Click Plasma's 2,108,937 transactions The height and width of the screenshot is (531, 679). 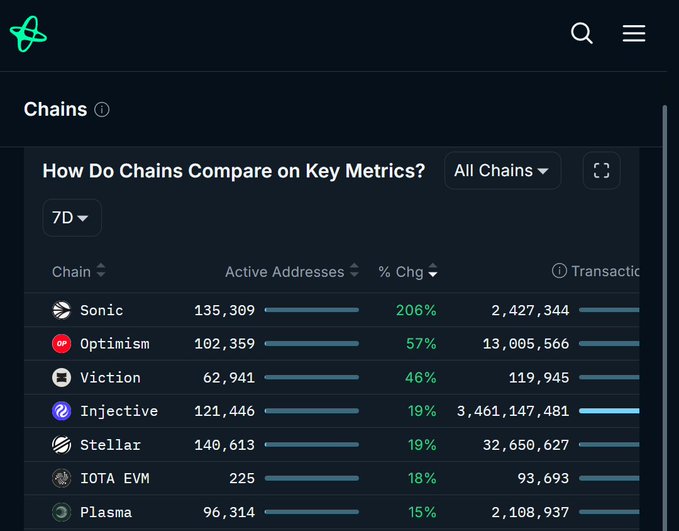coord(530,512)
